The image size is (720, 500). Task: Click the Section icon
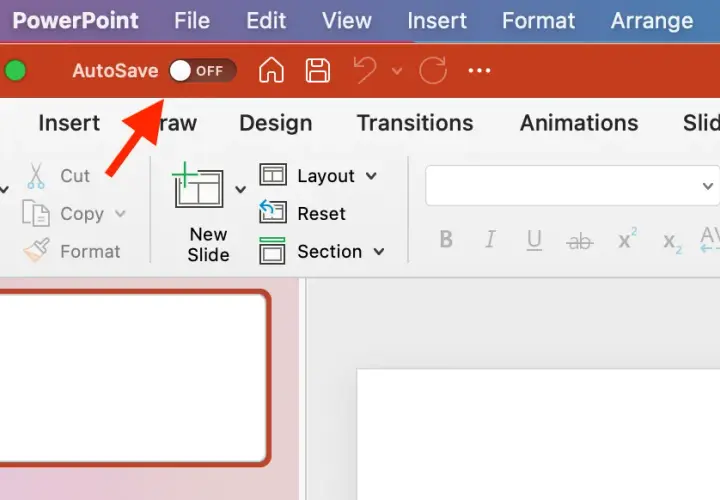point(272,251)
